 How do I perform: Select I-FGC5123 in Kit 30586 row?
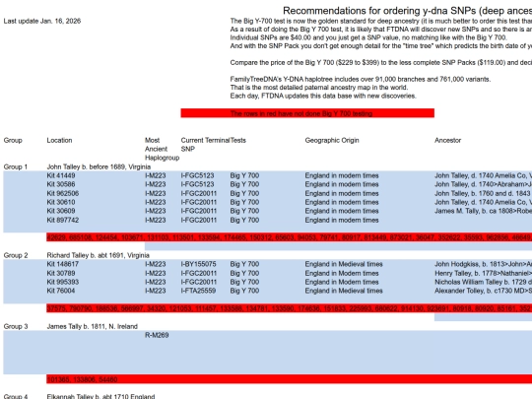tap(197, 184)
